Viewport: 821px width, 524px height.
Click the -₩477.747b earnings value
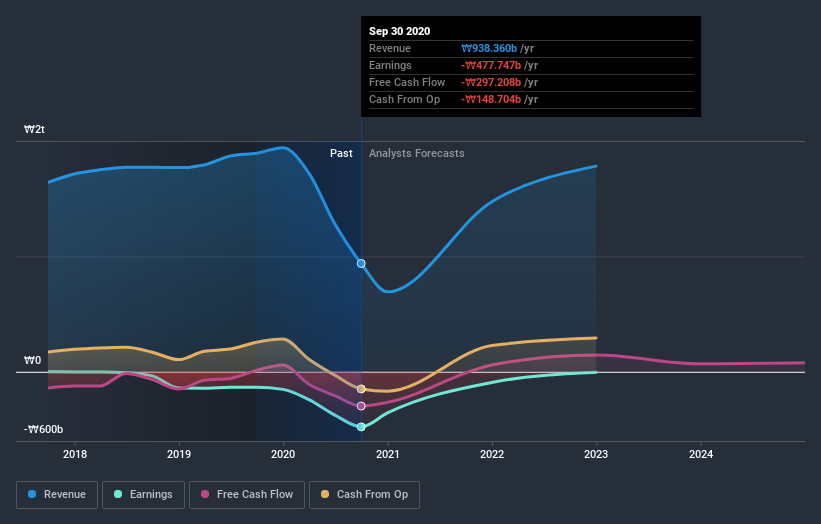point(491,65)
